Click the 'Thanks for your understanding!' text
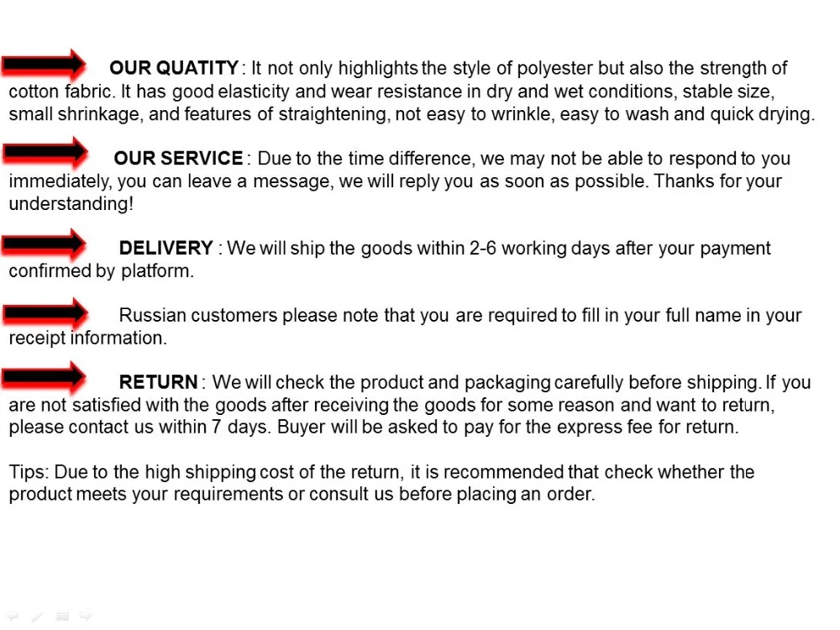 pyautogui.click(x=396, y=192)
